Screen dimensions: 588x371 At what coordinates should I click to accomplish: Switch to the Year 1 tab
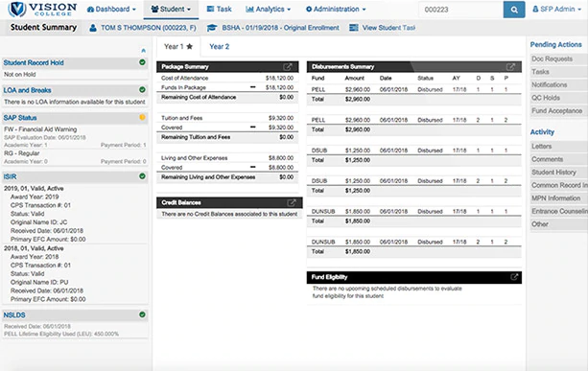coord(178,46)
